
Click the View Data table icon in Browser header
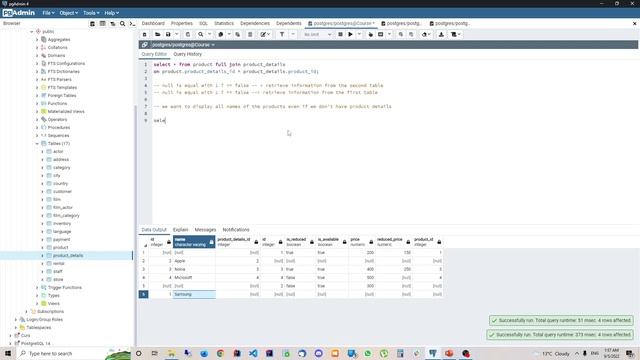[102, 24]
